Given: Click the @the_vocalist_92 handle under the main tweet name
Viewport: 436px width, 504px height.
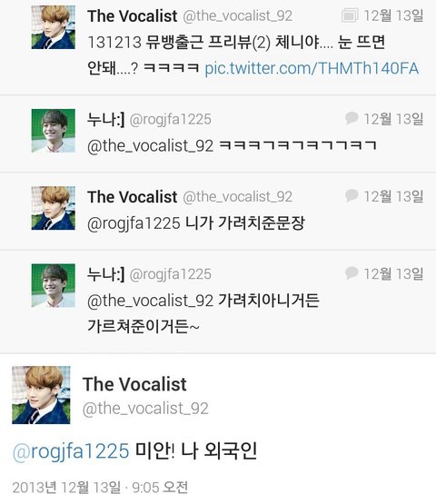Looking at the screenshot, I should (x=145, y=409).
